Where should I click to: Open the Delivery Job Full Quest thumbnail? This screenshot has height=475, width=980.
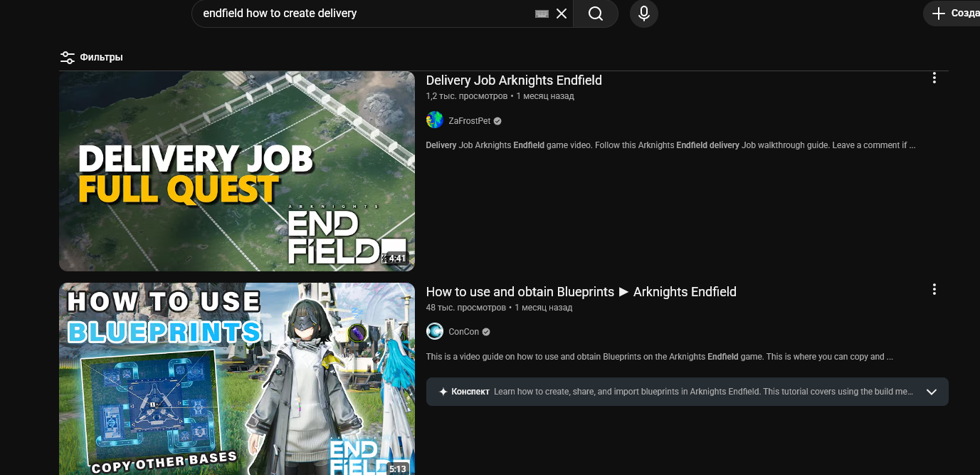(237, 171)
